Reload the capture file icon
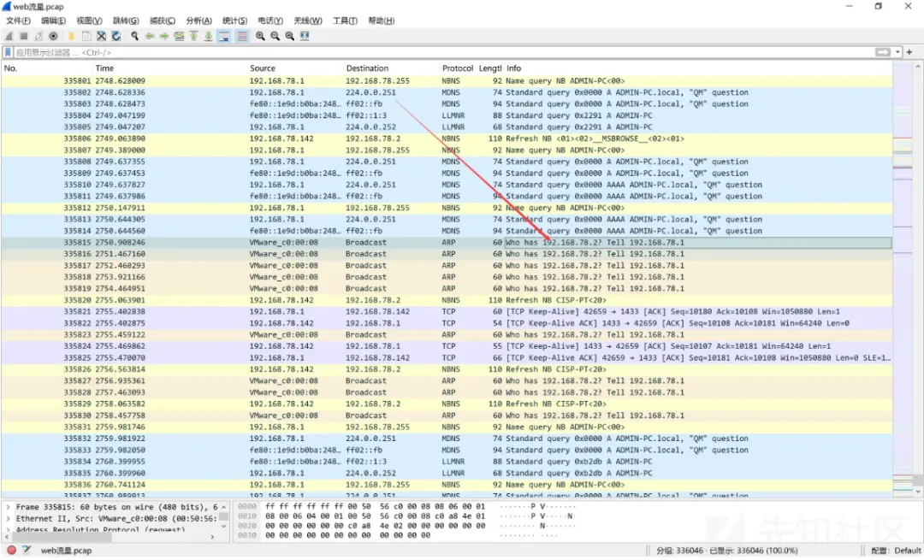924x560 pixels. coord(115,37)
